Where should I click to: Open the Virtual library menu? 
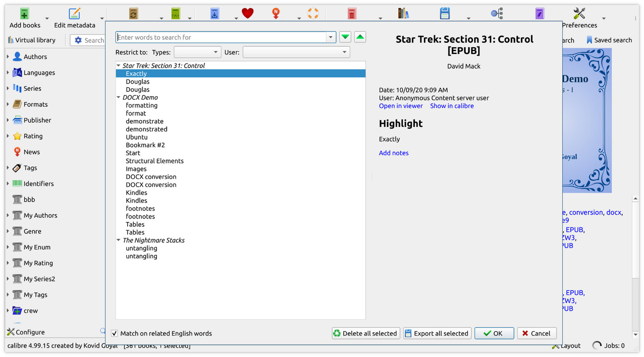(x=33, y=40)
